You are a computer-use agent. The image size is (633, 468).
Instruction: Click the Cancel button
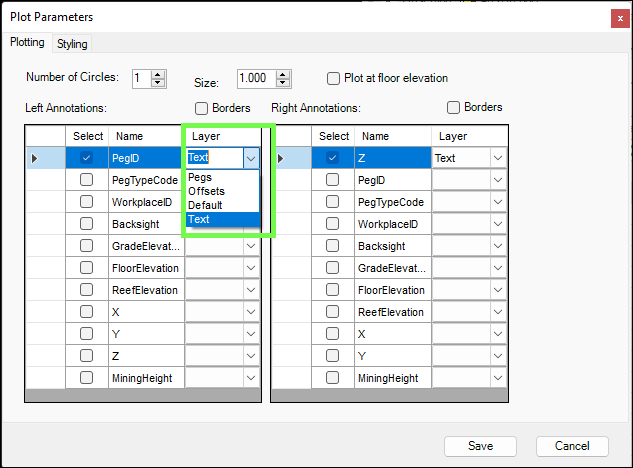[572, 446]
